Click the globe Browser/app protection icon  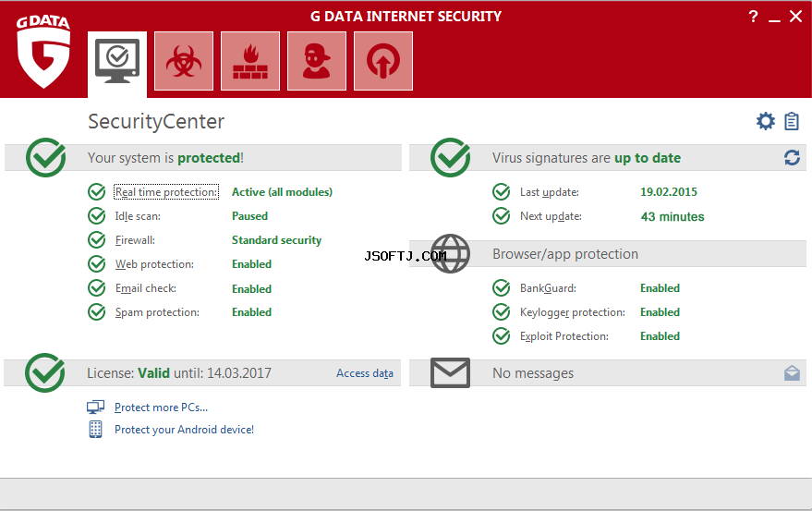click(x=450, y=253)
